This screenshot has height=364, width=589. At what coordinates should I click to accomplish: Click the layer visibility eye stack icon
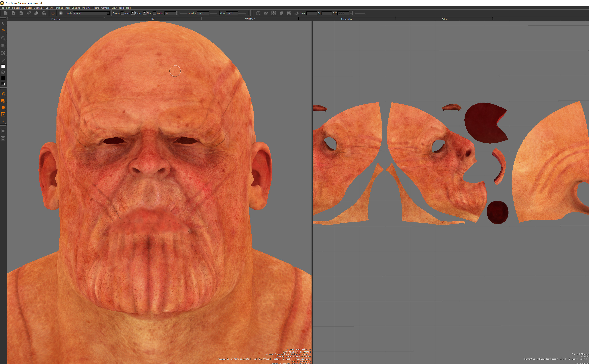pos(3,101)
